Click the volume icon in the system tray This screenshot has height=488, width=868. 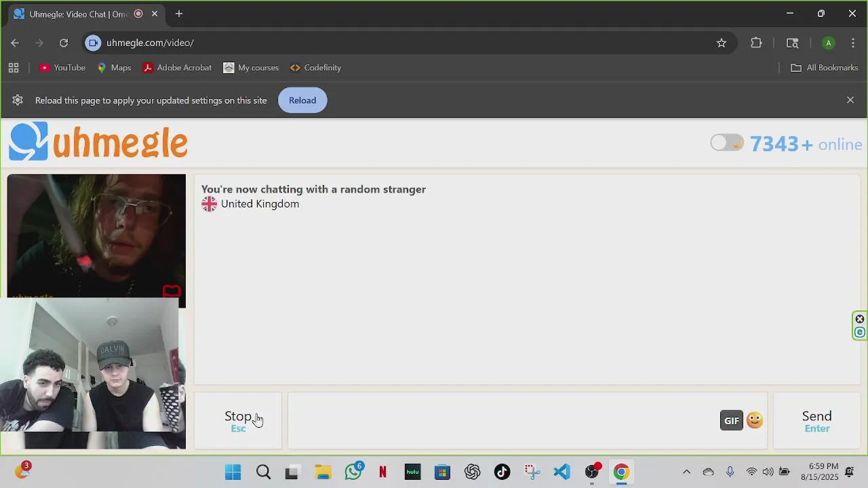coord(768,472)
